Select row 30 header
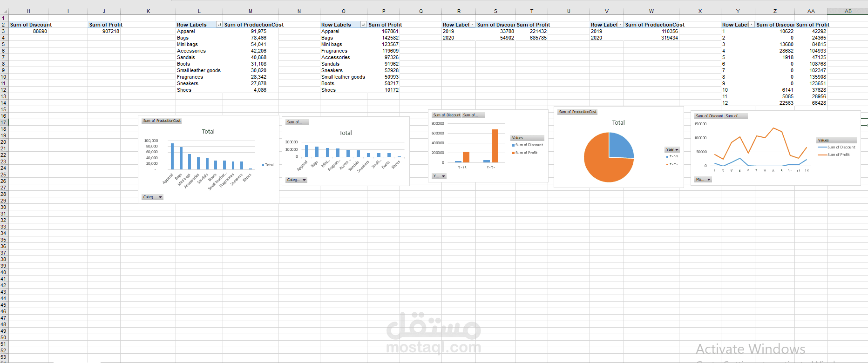 point(4,207)
